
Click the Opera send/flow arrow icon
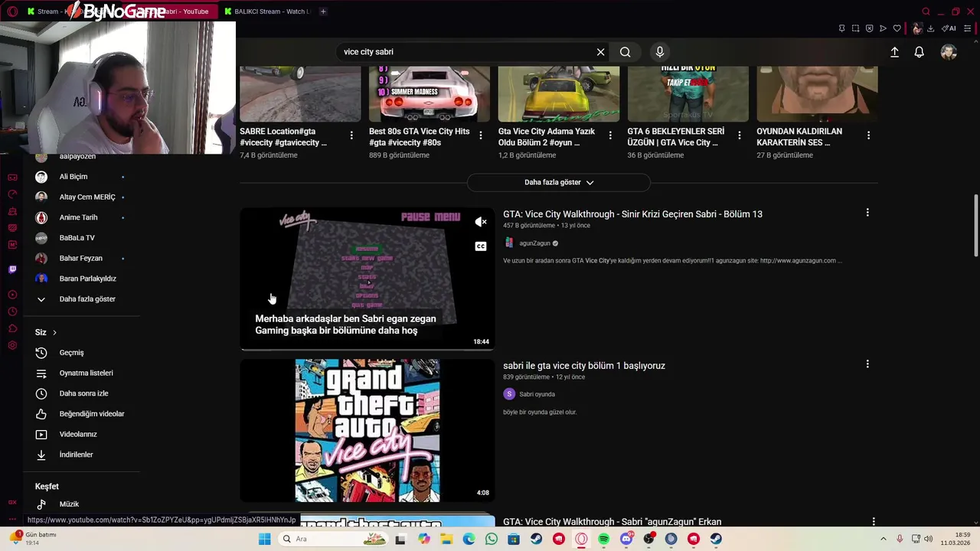click(x=883, y=28)
